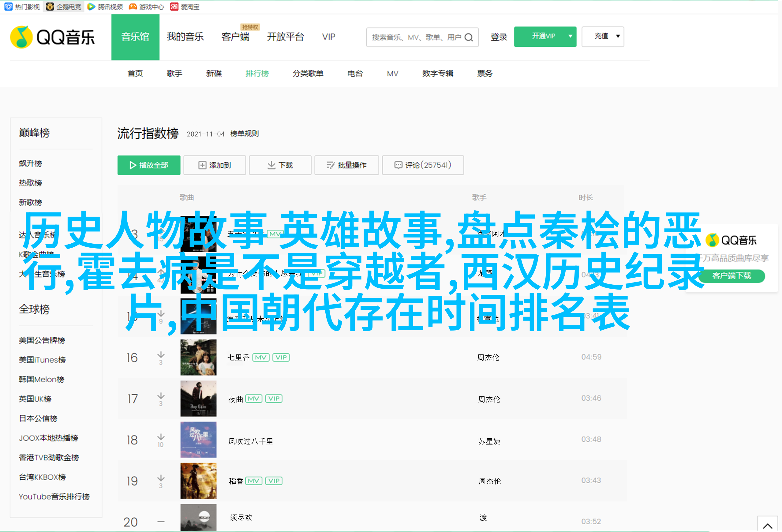This screenshot has width=782, height=532.
Task: Open 新歌榜 in sidebar
Action: coord(30,203)
